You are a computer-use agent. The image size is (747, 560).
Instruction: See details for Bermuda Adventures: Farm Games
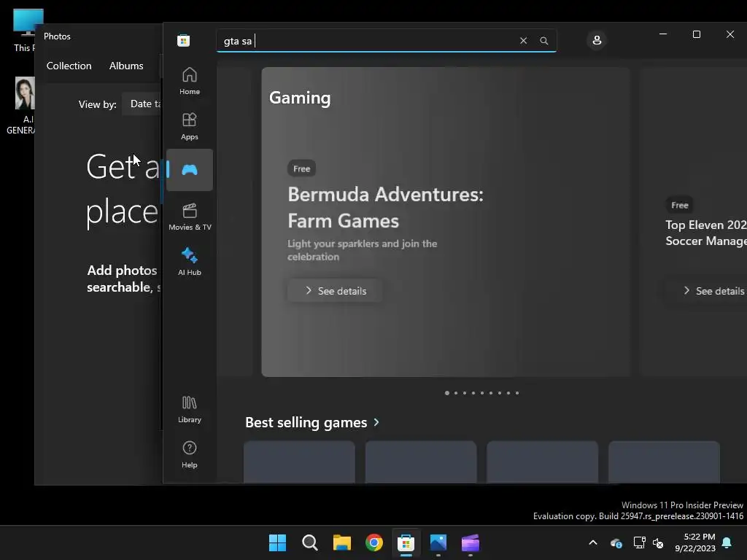click(x=335, y=291)
